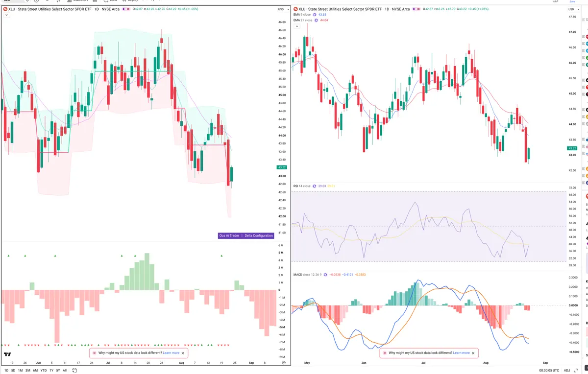Click 43.22 price label on right chart axis
588x374 pixels.
572,148
